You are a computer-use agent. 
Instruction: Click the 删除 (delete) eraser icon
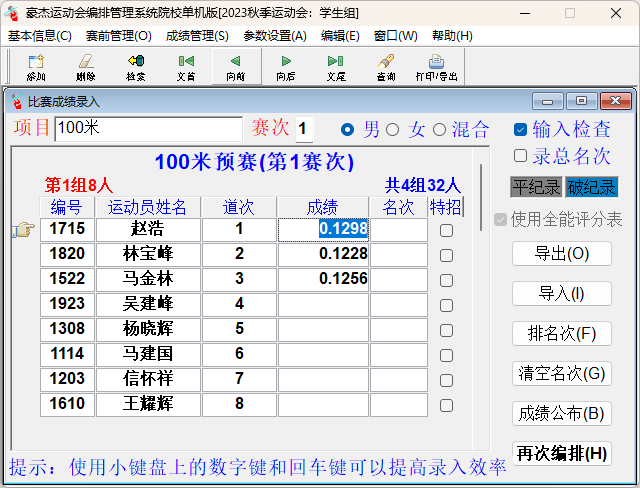point(86,67)
